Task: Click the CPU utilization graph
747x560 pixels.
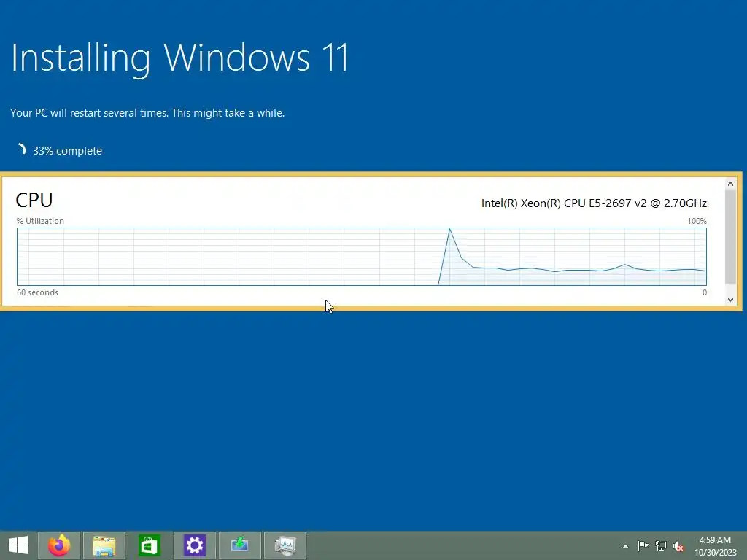Action: click(362, 257)
